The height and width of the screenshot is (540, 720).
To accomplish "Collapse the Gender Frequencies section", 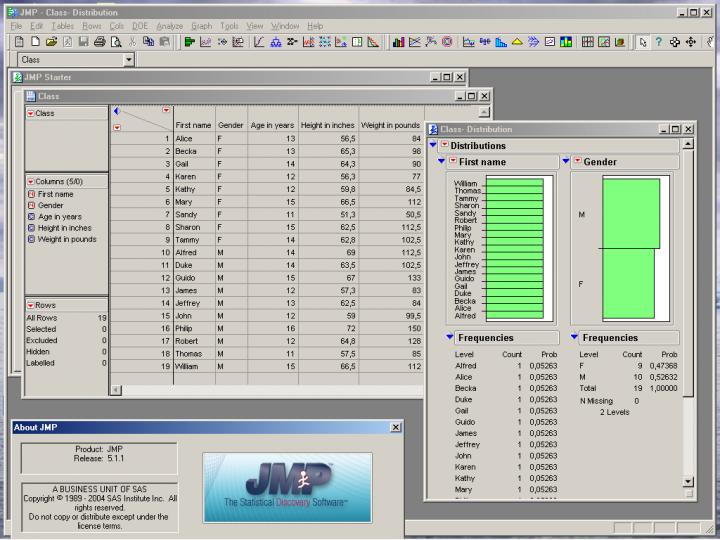I will tap(575, 338).
